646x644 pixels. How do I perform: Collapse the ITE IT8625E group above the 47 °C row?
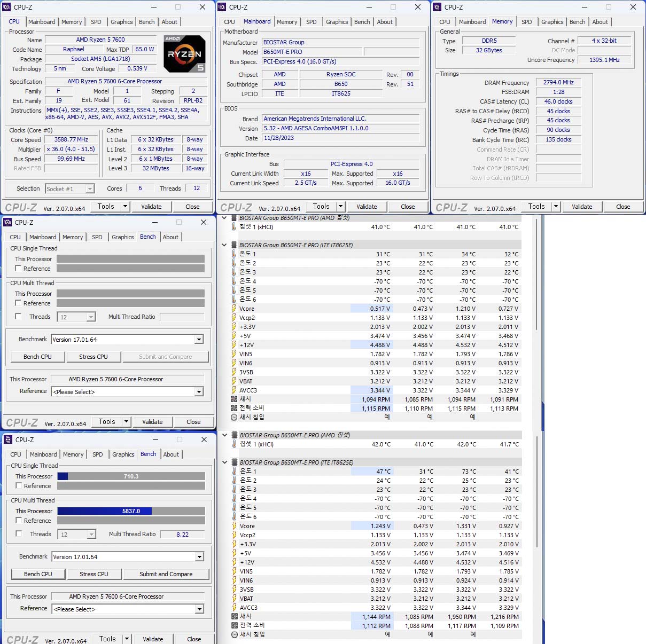[x=225, y=462]
